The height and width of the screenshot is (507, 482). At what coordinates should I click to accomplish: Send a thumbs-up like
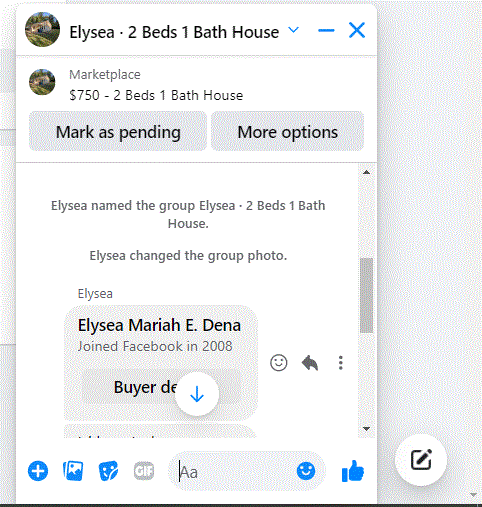pyautogui.click(x=353, y=471)
